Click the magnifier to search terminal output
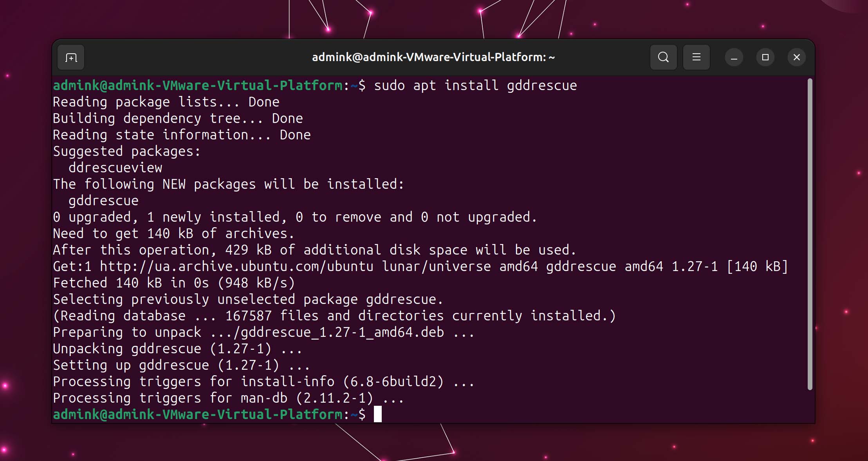 (663, 57)
